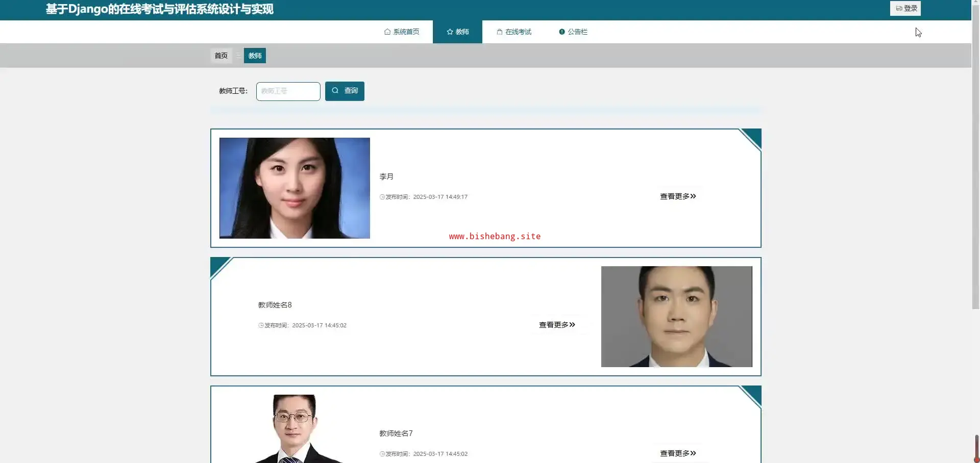Go to 系统首页 in the navigation
Viewport: 980px width, 463px height.
(x=402, y=32)
